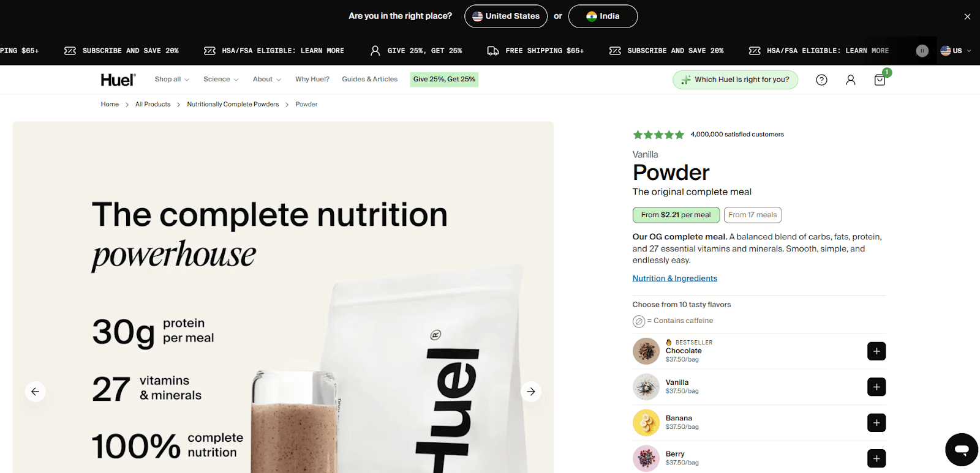Open the account profile icon

click(x=851, y=80)
